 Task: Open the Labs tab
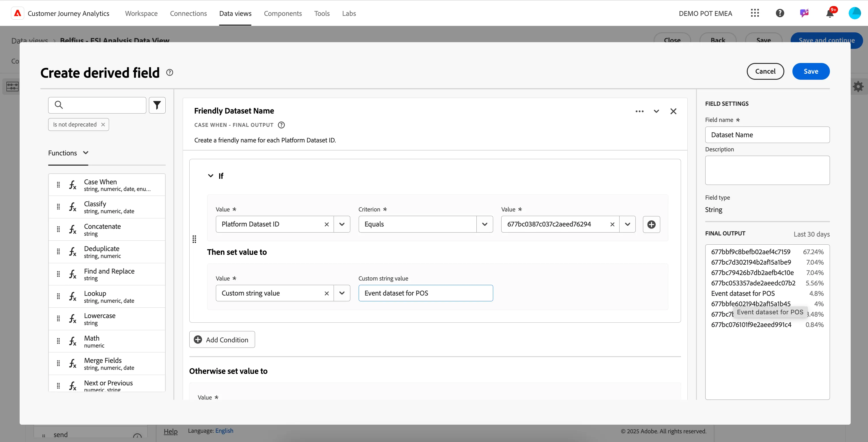(x=349, y=13)
